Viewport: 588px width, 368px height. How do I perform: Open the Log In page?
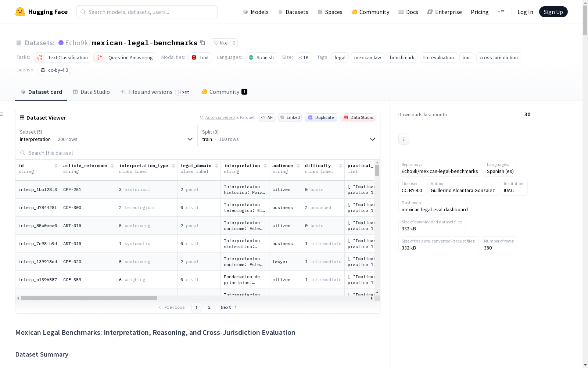(x=525, y=12)
